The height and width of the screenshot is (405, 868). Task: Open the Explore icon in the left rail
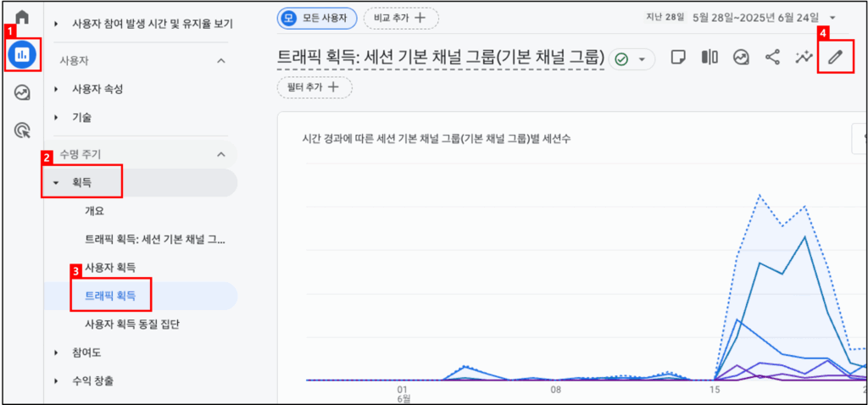[23, 92]
